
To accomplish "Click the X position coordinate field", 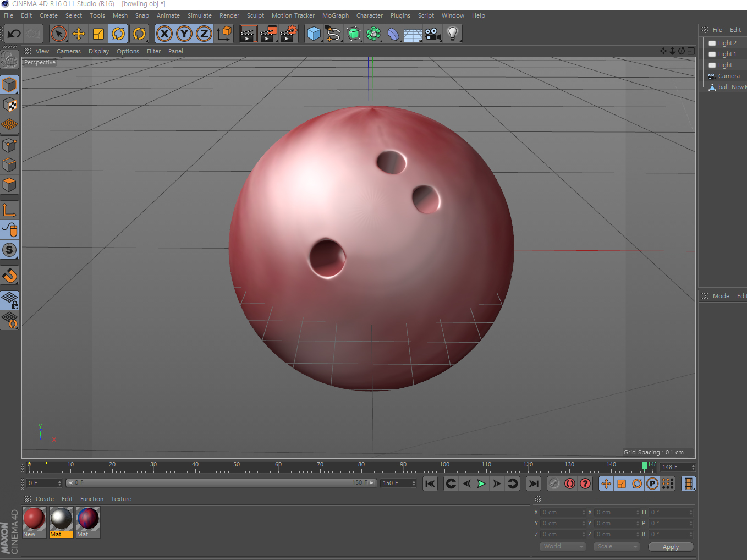I will click(x=563, y=512).
